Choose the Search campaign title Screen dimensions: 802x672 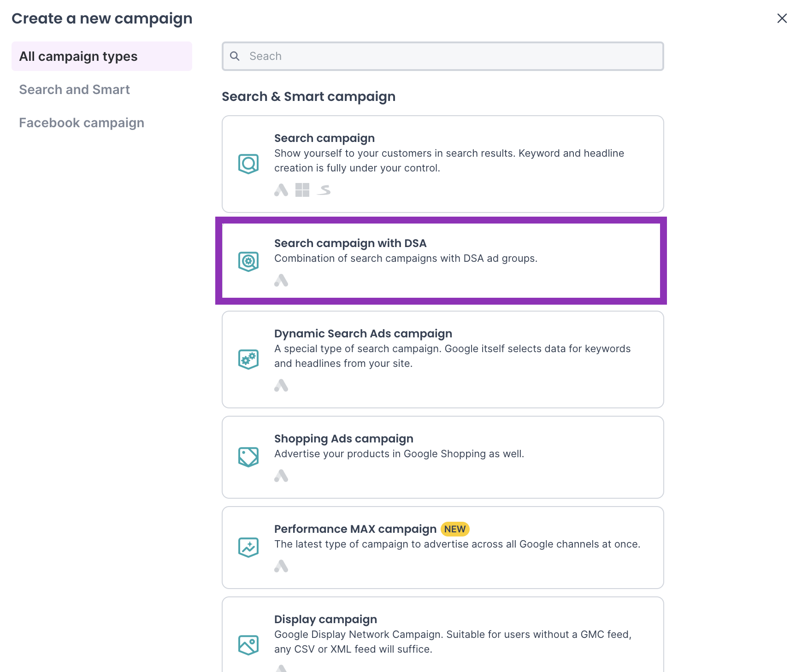click(x=324, y=138)
